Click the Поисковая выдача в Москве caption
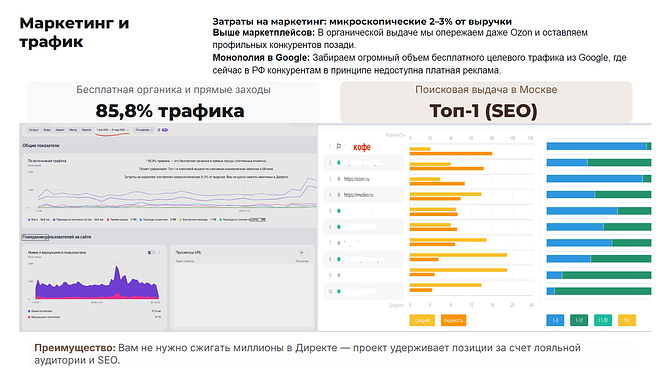 tap(486, 90)
